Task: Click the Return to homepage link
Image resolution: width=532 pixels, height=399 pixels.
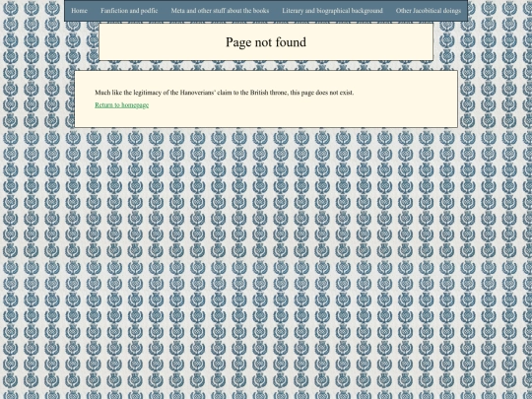Action: pos(122,104)
